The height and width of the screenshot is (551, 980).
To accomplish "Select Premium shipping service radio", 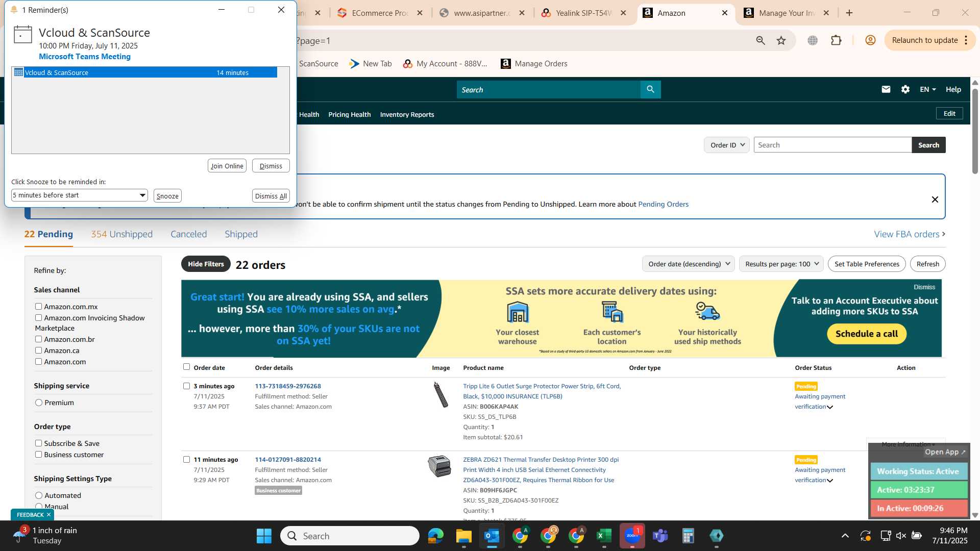I will point(39,403).
